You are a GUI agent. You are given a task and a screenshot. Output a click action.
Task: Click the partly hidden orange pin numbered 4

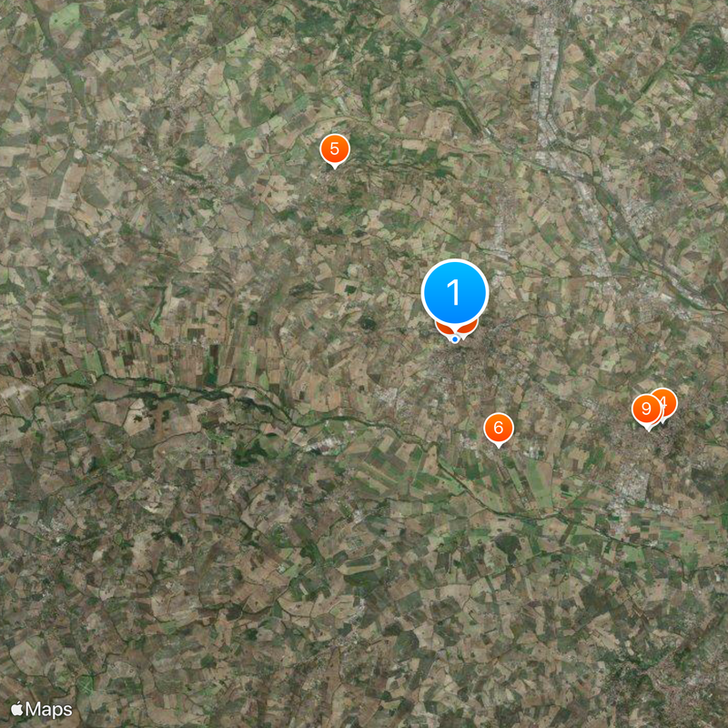coord(669,402)
